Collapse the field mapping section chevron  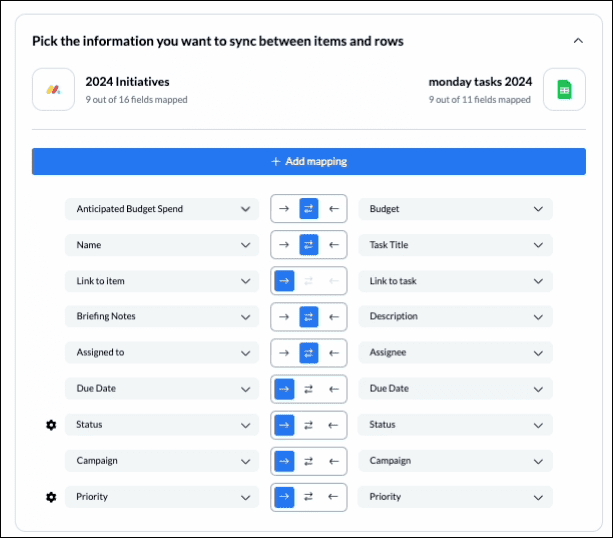coord(578,41)
